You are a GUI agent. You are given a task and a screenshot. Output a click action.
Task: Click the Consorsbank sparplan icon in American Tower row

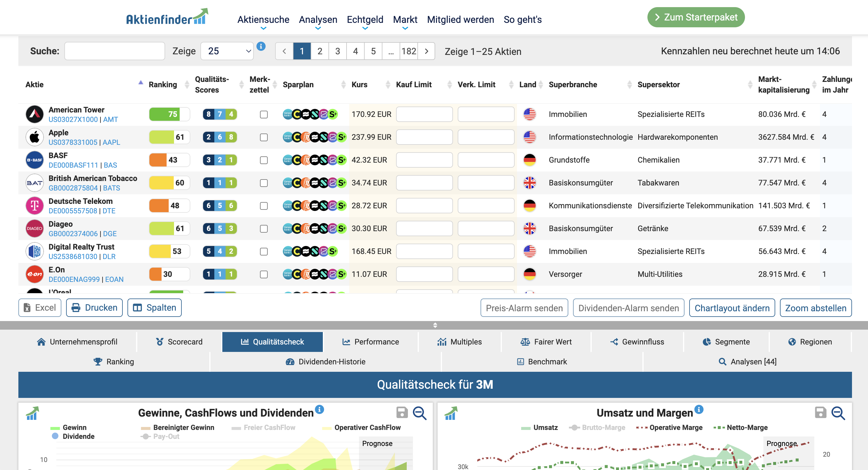(x=288, y=114)
